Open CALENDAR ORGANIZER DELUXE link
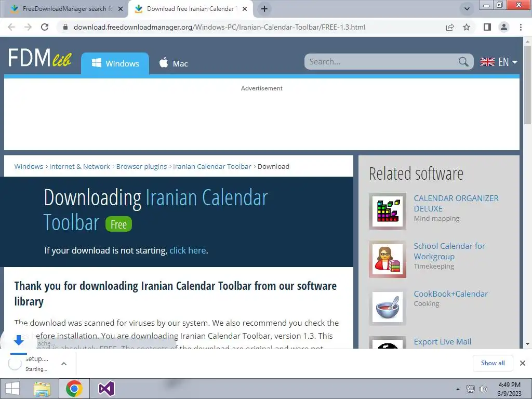 click(456, 203)
